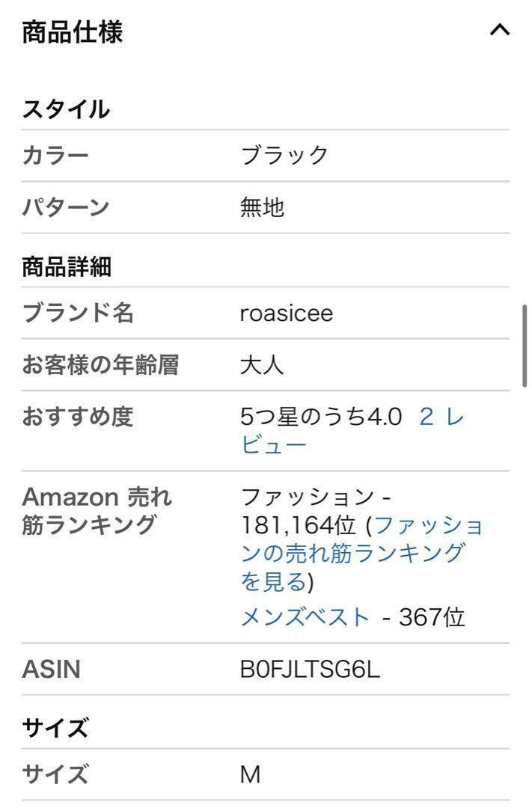Click the ASIN value B0FJLTSG6L
This screenshot has height=808, width=532.
click(x=310, y=669)
